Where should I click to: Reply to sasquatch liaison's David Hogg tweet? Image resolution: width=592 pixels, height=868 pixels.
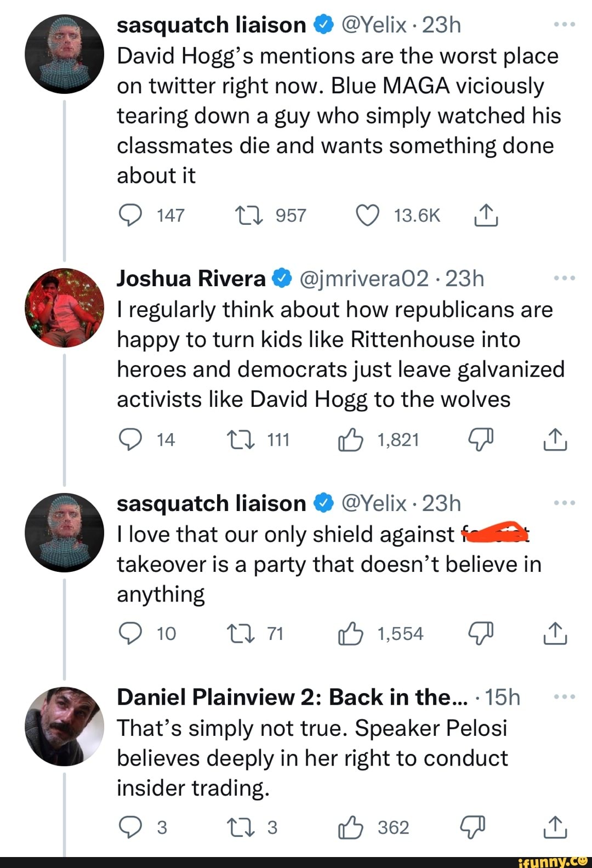pos(130,215)
